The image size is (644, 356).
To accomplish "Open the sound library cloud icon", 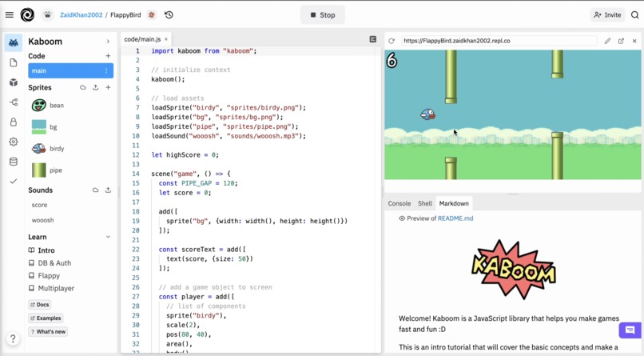I will tap(95, 190).
